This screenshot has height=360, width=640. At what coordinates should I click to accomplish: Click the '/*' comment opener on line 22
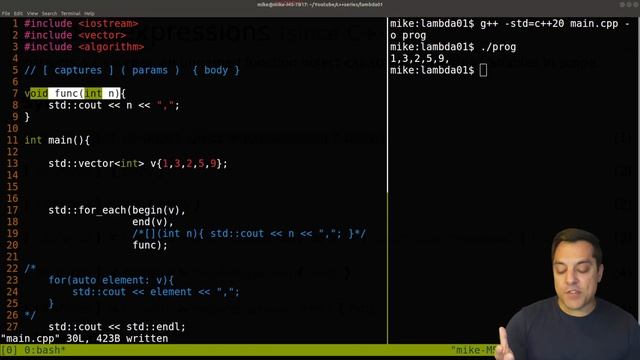30,269
